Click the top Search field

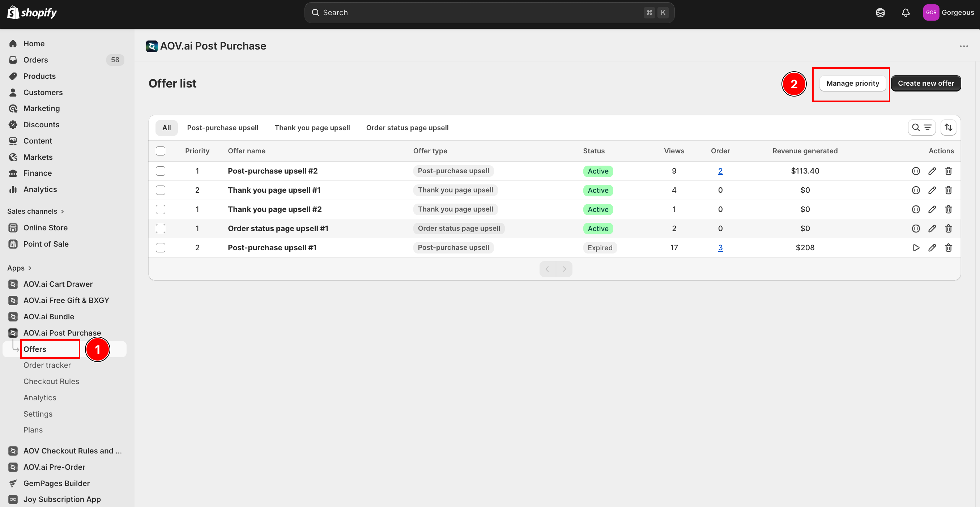pos(489,13)
